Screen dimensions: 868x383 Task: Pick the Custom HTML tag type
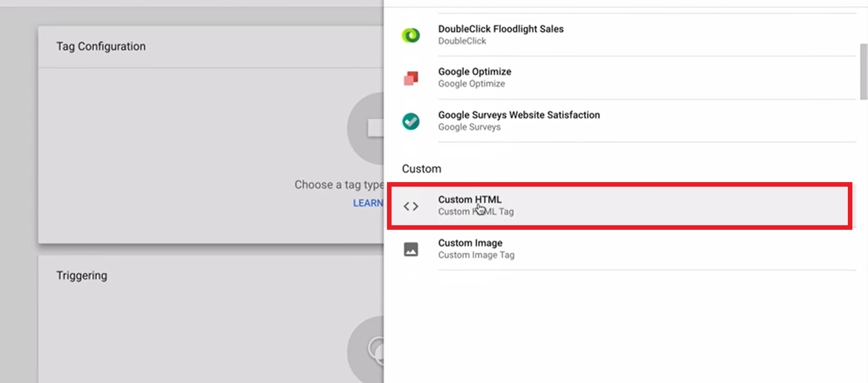coord(619,205)
